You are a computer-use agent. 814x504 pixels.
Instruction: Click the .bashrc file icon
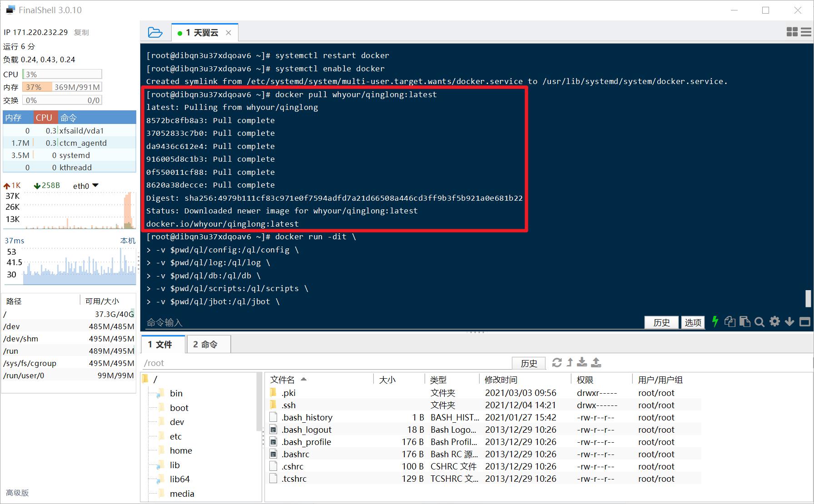(273, 454)
